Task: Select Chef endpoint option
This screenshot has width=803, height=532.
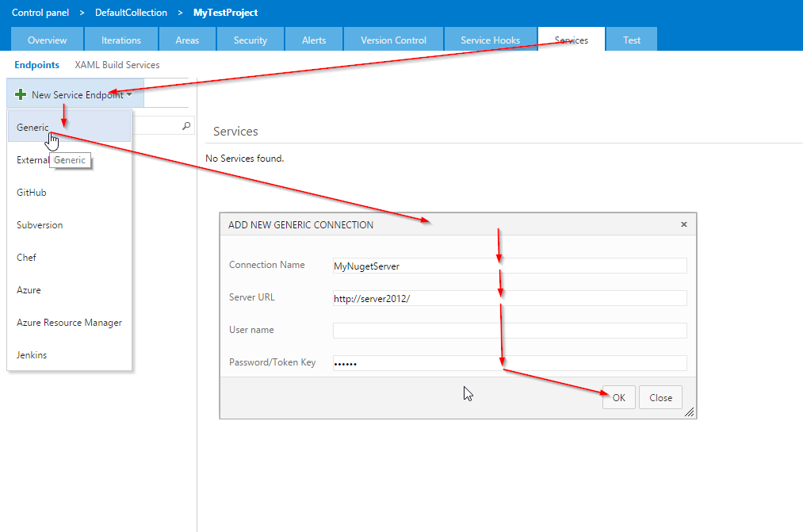Action: 26,258
